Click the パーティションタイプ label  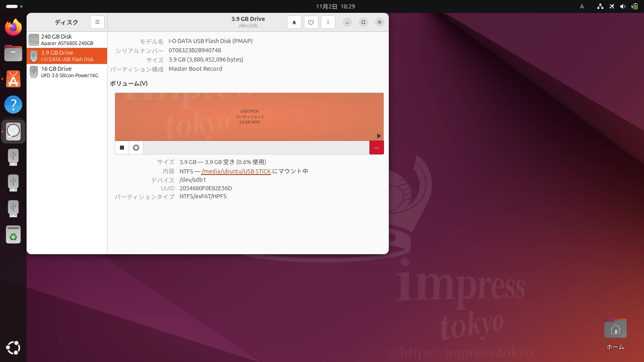pyautogui.click(x=144, y=197)
